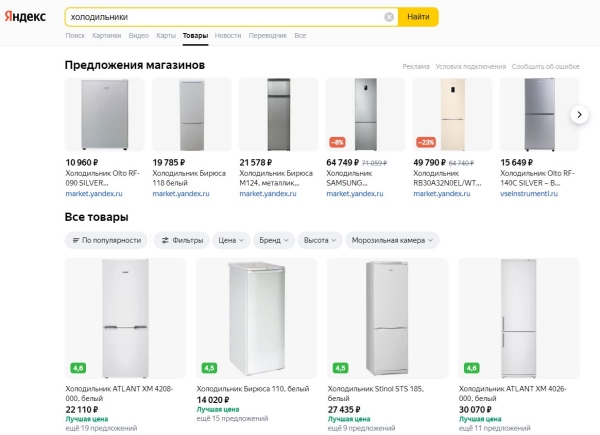The image size is (600, 435).
Task: Switch to the Картинки tab
Action: [106, 36]
